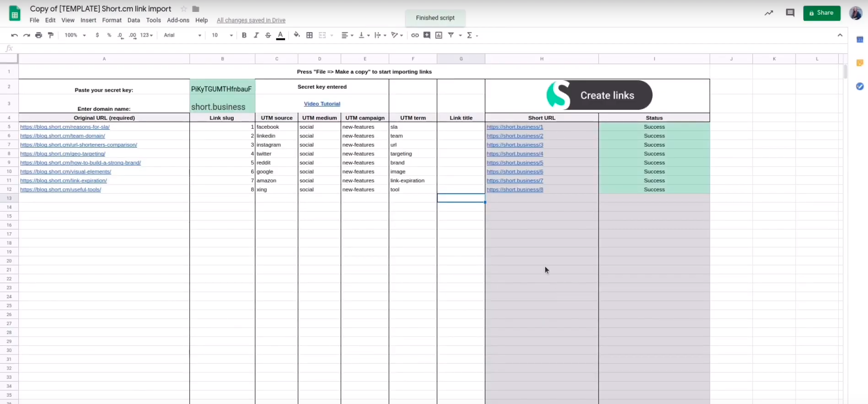This screenshot has height=404, width=868.
Task: Activate the paint format tool
Action: 51,35
